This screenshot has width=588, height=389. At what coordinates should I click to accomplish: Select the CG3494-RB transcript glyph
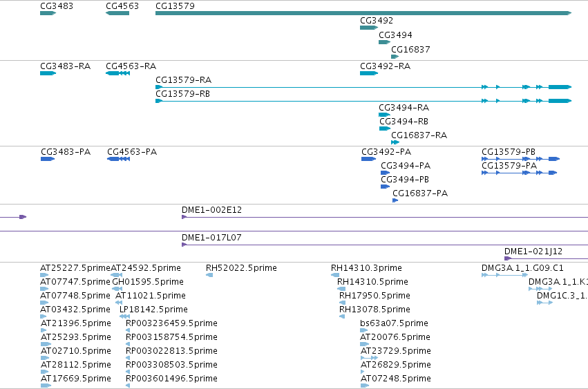[x=385, y=129]
